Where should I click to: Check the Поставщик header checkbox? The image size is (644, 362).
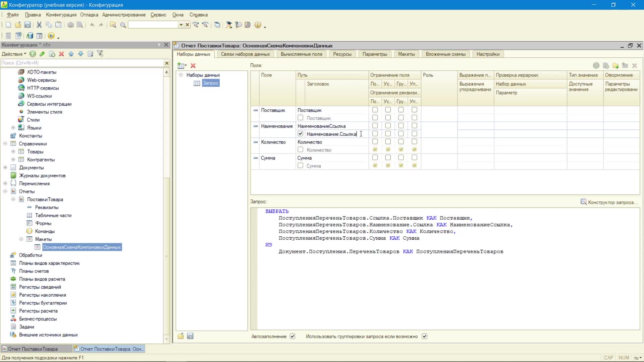click(x=300, y=118)
